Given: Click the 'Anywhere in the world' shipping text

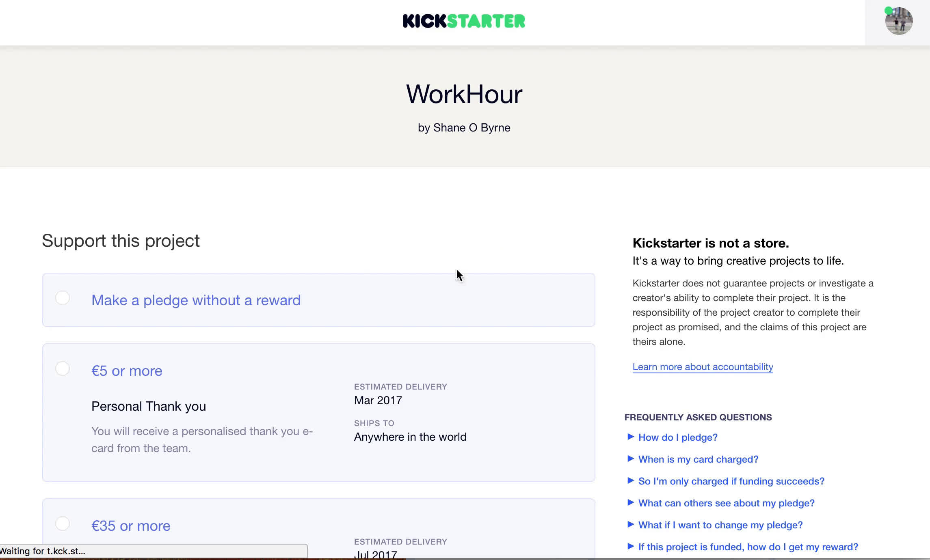Looking at the screenshot, I should [410, 437].
